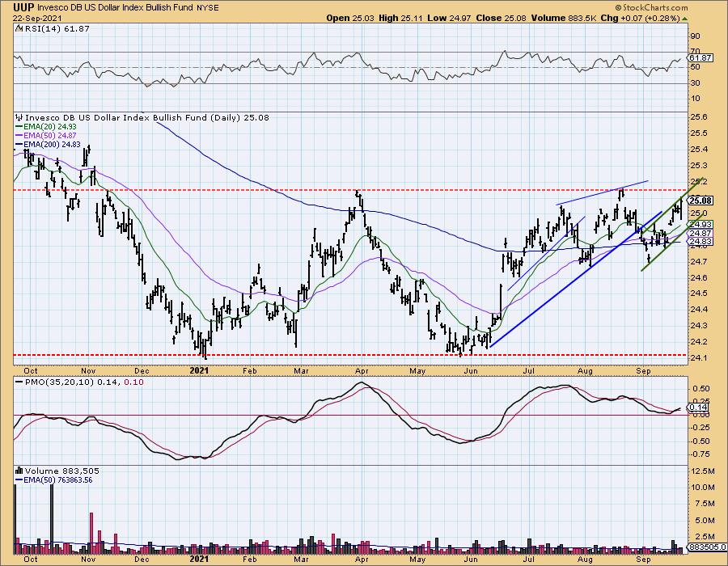Select the Low 24.97 value
The width and height of the screenshot is (728, 566).
[449, 18]
